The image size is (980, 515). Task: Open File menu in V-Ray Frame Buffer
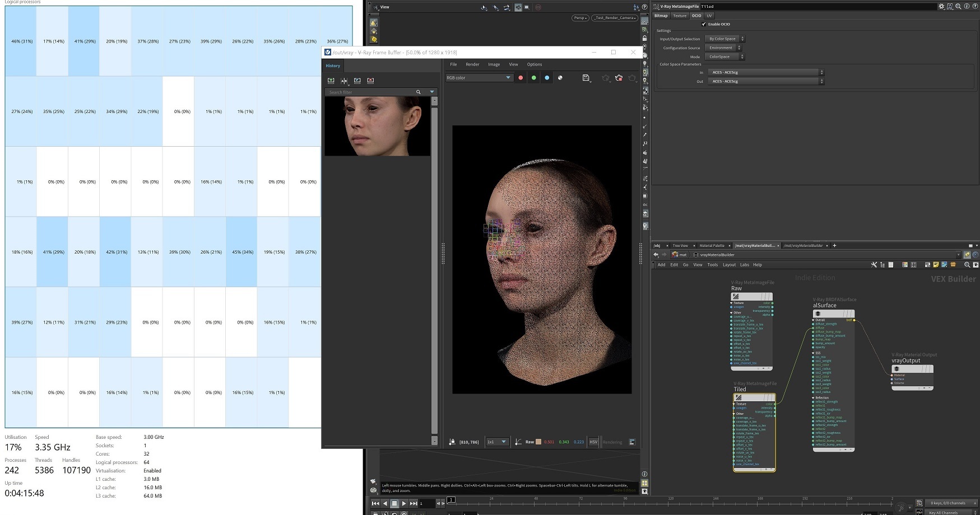point(453,64)
